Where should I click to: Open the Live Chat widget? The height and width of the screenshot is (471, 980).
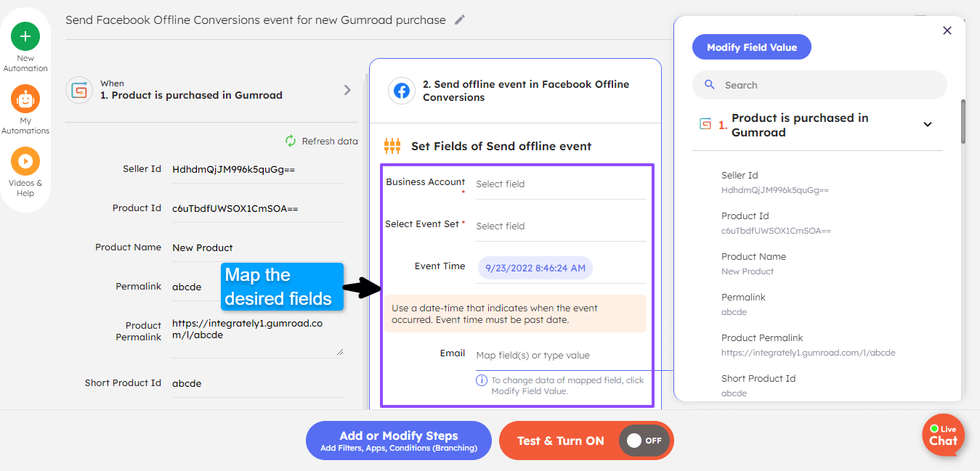[943, 435]
